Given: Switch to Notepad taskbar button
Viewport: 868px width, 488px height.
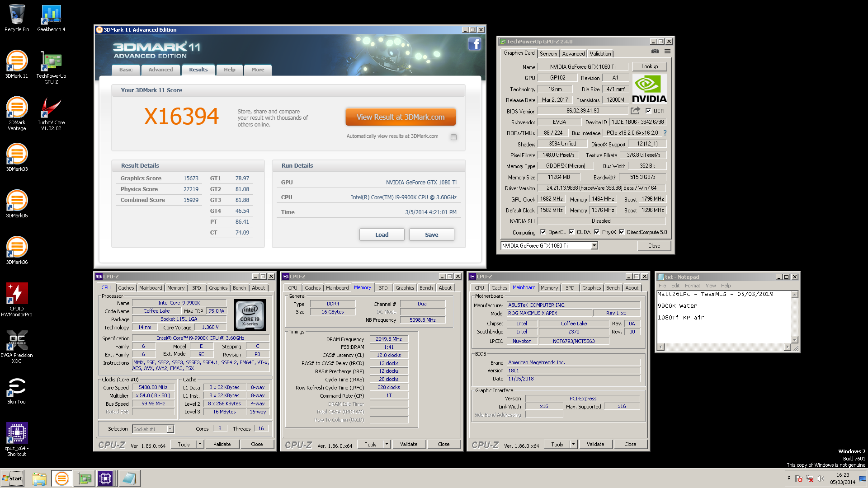Looking at the screenshot, I should [129, 479].
